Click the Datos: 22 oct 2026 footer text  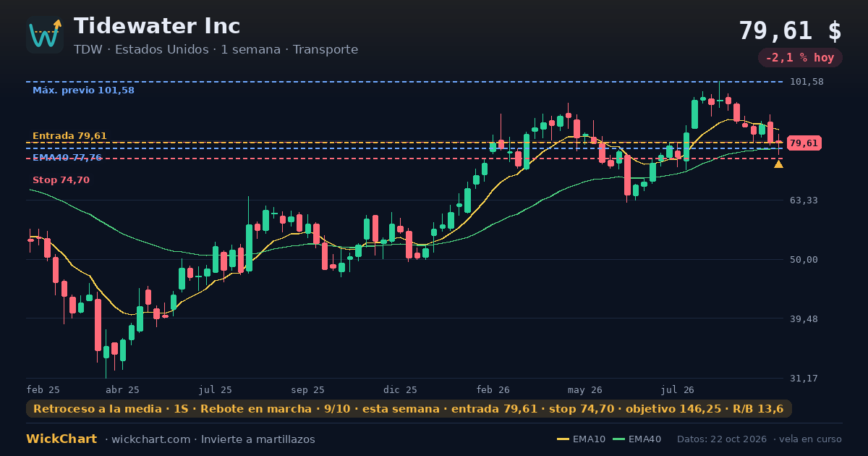tap(723, 439)
